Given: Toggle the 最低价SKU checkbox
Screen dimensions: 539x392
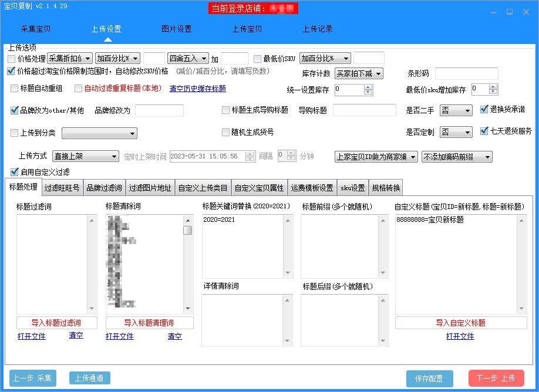Looking at the screenshot, I should tap(257, 59).
